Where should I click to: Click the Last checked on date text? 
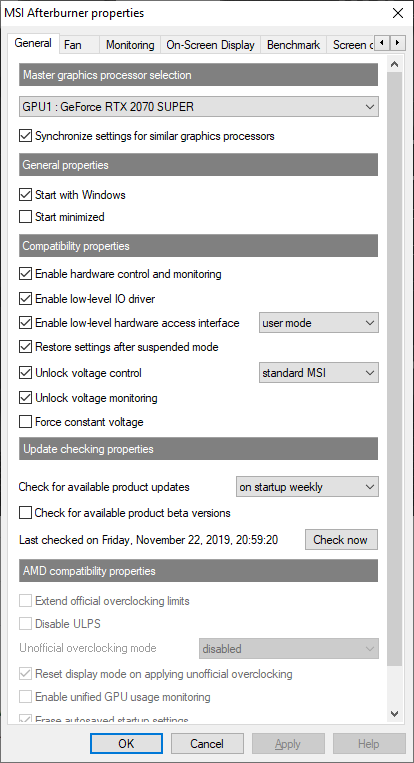pos(148,539)
